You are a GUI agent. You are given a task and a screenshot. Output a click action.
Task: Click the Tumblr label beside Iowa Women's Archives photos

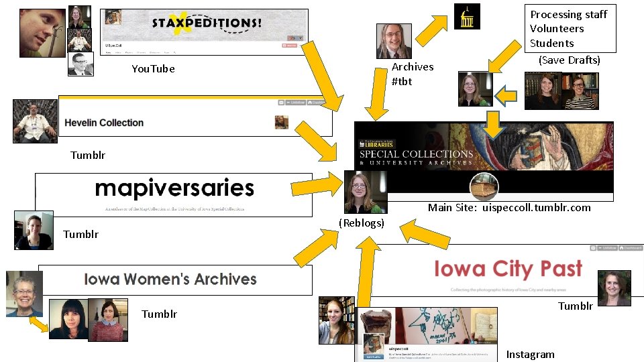click(159, 314)
